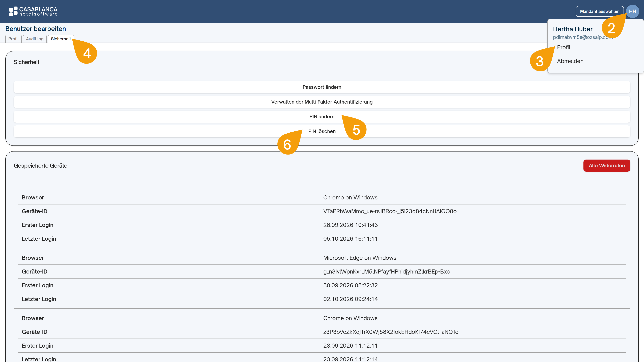The image size is (644, 362).
Task: Click the date 28.09.2026 10:41:43
Action: tap(350, 225)
